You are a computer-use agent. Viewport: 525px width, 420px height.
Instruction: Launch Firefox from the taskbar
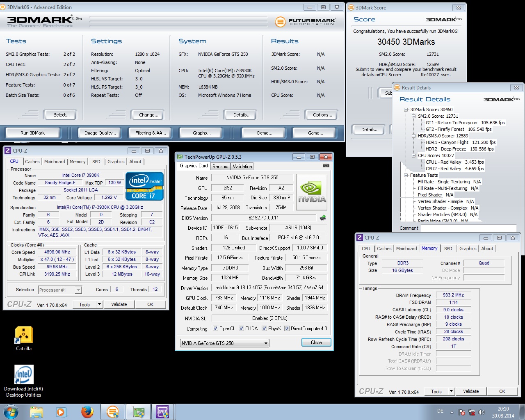[87, 412]
